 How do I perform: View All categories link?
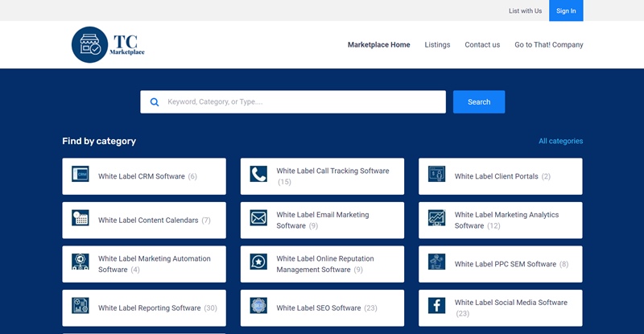point(560,141)
